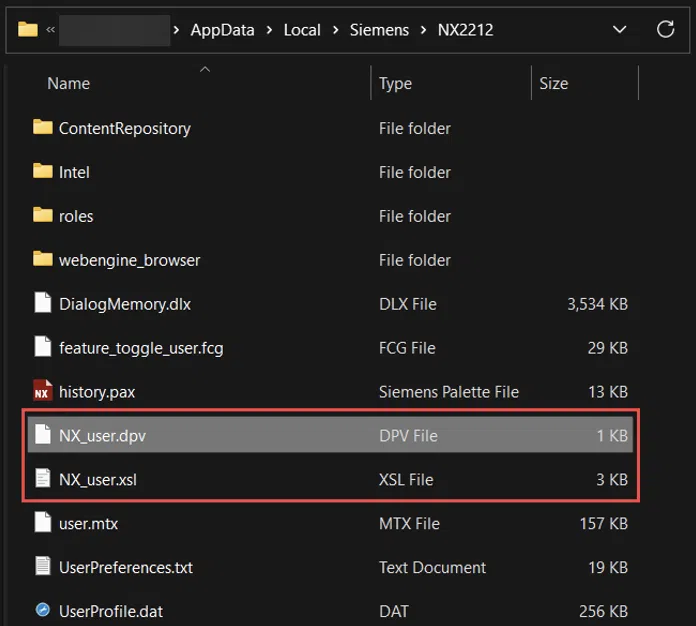696x626 pixels.
Task: Click DialogMemory.dlx file icon
Action: click(x=43, y=303)
